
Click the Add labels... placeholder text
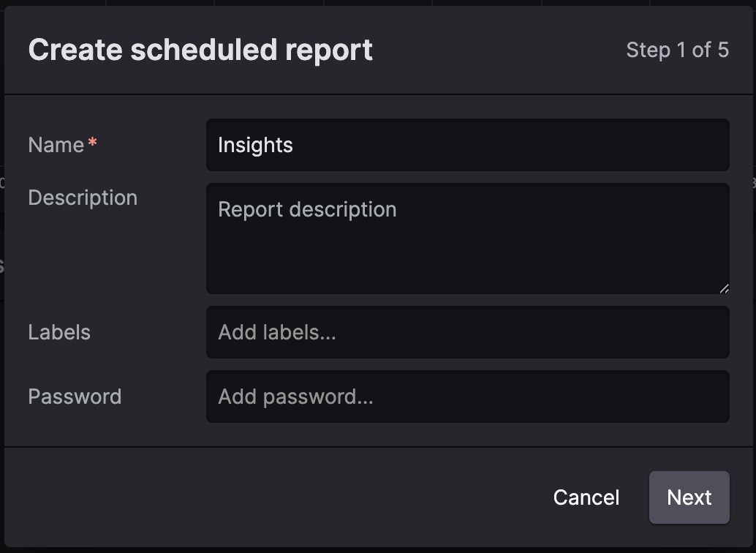point(277,332)
